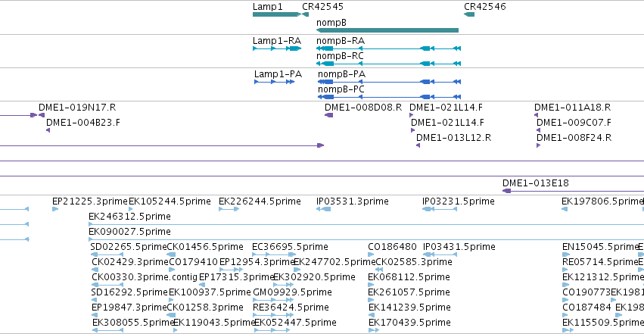Open the nompB-RA transcript
The height and width of the screenshot is (334, 644).
coord(388,48)
